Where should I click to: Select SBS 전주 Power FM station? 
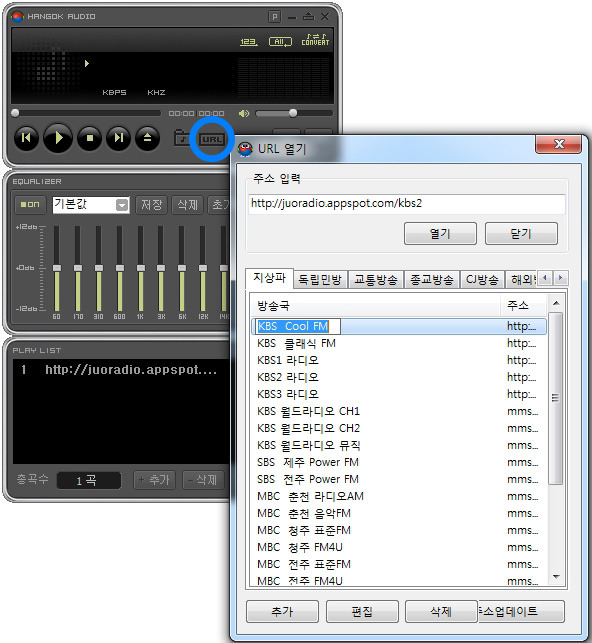click(398, 479)
